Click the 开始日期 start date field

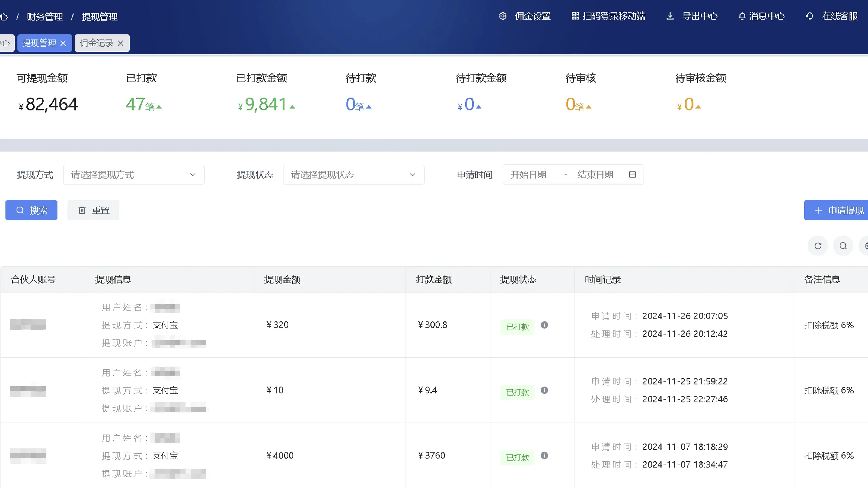pyautogui.click(x=528, y=175)
